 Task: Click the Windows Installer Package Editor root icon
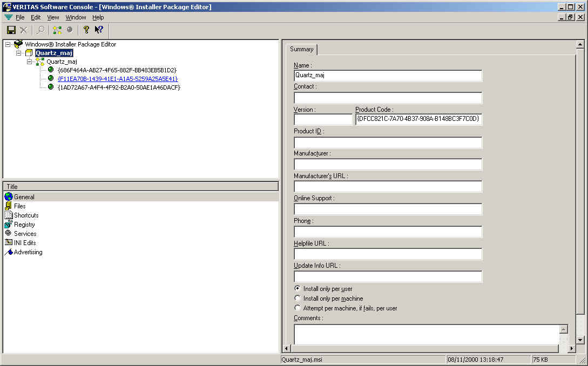[x=18, y=44]
